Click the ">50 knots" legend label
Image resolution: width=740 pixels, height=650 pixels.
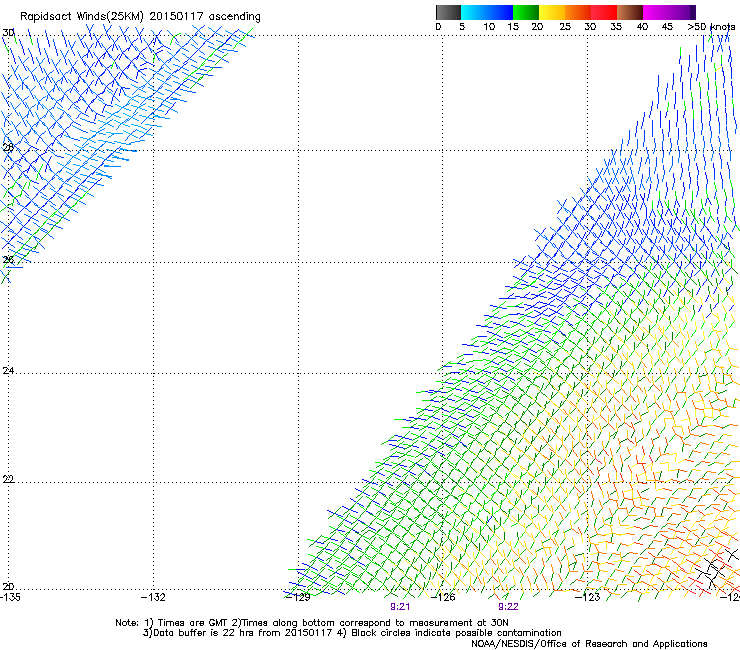click(x=711, y=27)
